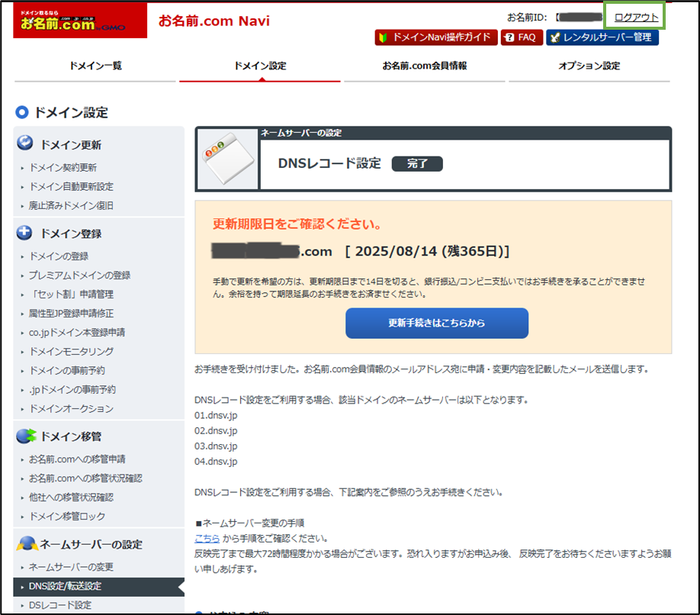Switch to ドメイン設定 tab
The image size is (700, 615).
260,66
